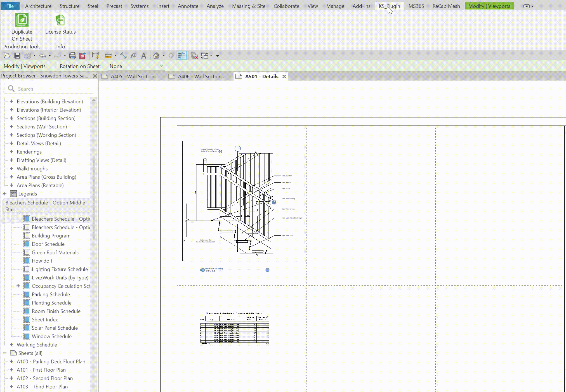566x392 pixels.
Task: Click the Legends category icon
Action: 13,193
